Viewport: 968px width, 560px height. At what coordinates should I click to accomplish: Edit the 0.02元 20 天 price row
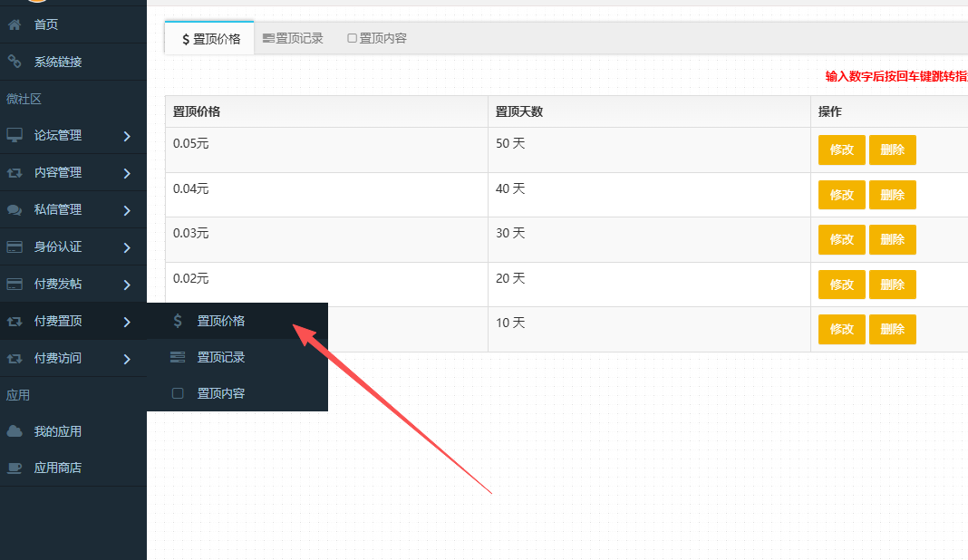coord(841,285)
